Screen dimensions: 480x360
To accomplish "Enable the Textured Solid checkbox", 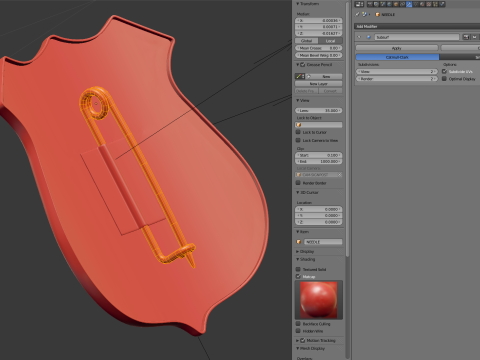I will pos(298,269).
